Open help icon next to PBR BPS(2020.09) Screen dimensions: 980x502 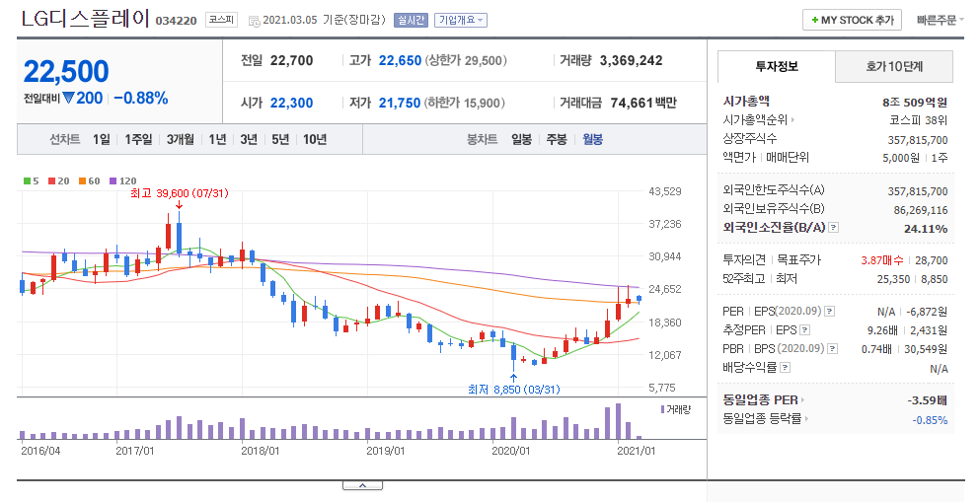click(x=833, y=348)
